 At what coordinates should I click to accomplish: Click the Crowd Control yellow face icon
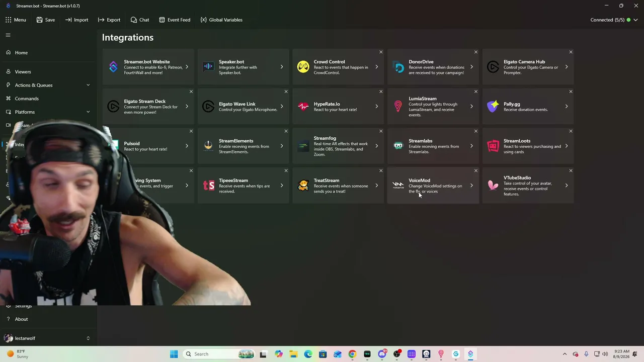click(303, 67)
